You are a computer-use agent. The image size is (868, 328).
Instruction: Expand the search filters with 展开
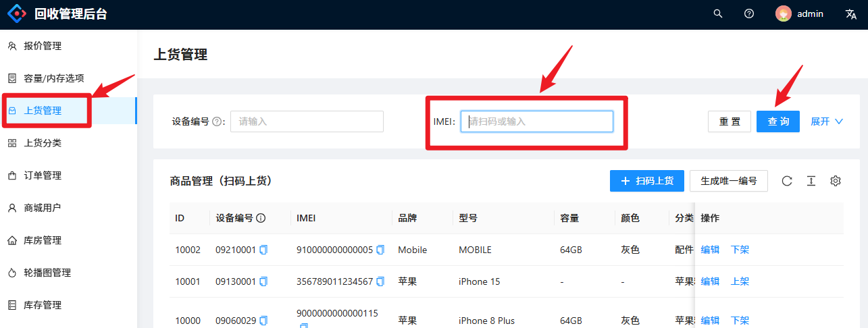pyautogui.click(x=827, y=121)
